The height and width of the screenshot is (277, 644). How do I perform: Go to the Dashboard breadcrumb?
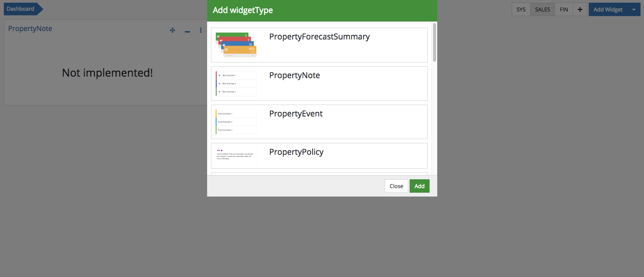[21, 9]
